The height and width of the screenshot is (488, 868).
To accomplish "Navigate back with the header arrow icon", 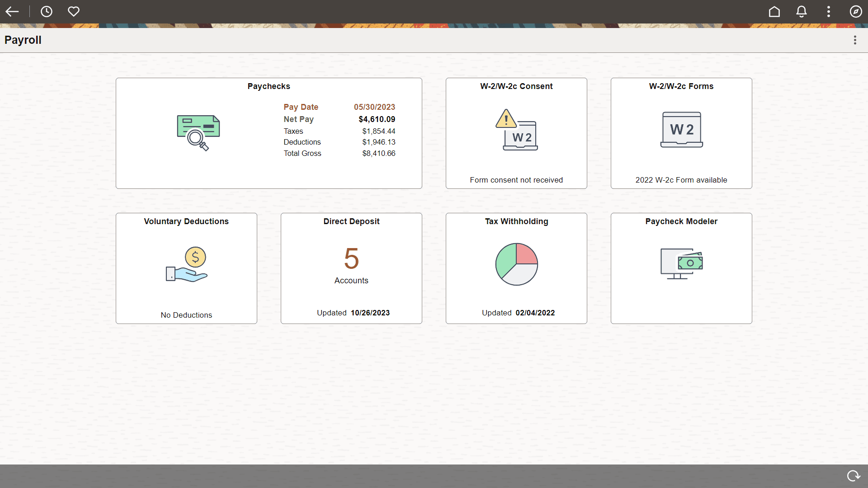I will [12, 12].
